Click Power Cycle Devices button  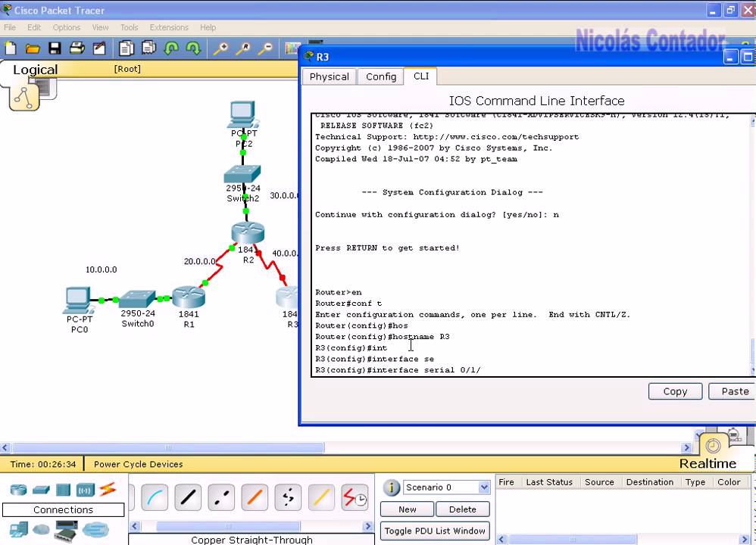click(139, 464)
